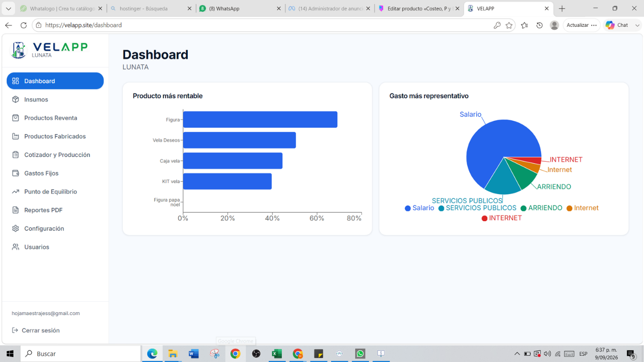Click the Cotizador y Producción clipboard icon
Screen dimensions: 644x362
point(16,155)
